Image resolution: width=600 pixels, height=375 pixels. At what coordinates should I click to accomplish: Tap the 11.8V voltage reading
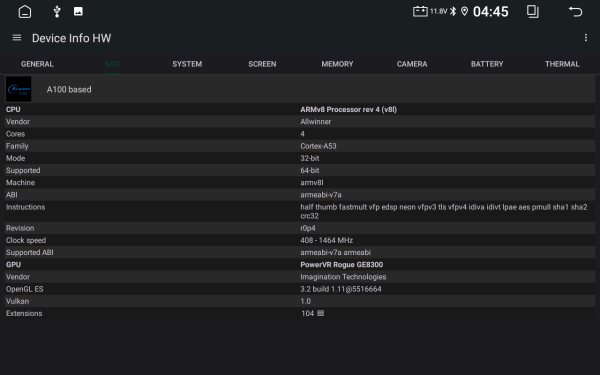click(x=439, y=11)
